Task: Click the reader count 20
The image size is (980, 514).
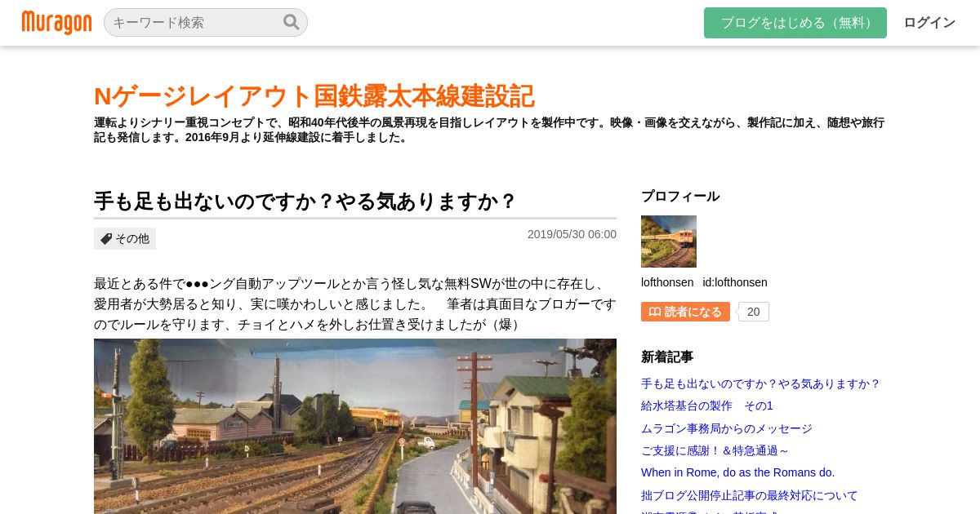Action: tap(753, 312)
